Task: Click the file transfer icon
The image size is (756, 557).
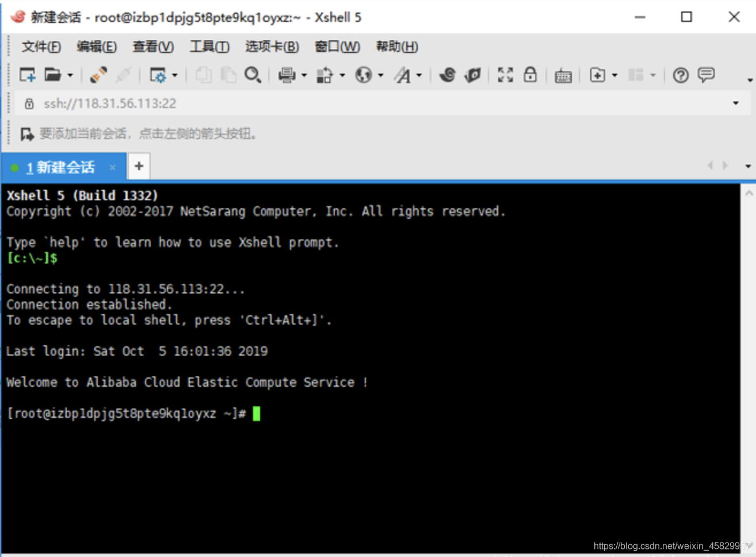Action: pyautogui.click(x=324, y=75)
